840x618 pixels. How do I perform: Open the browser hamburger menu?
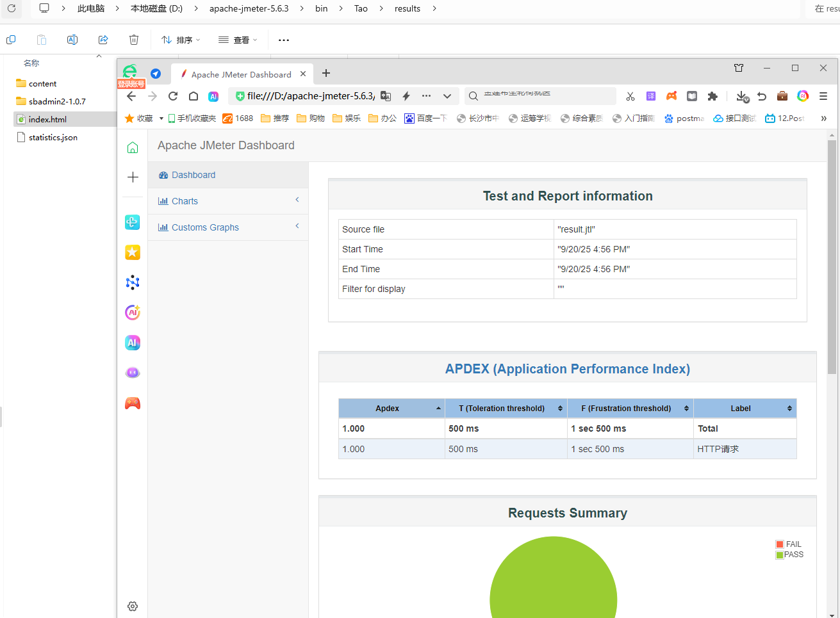(x=823, y=96)
